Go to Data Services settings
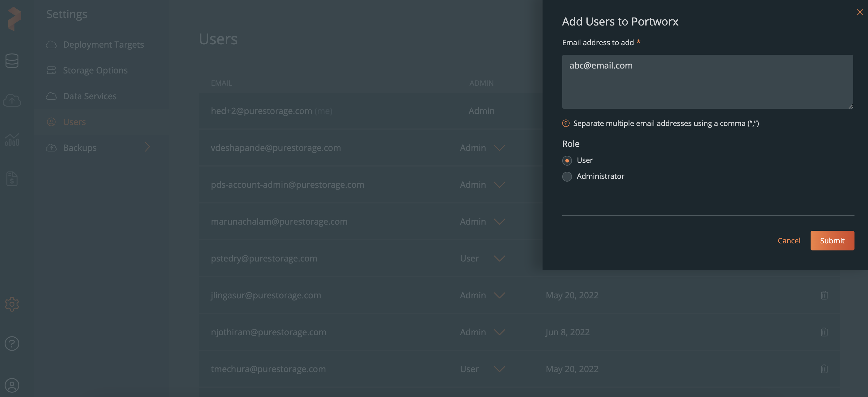The height and width of the screenshot is (397, 868). (x=90, y=96)
